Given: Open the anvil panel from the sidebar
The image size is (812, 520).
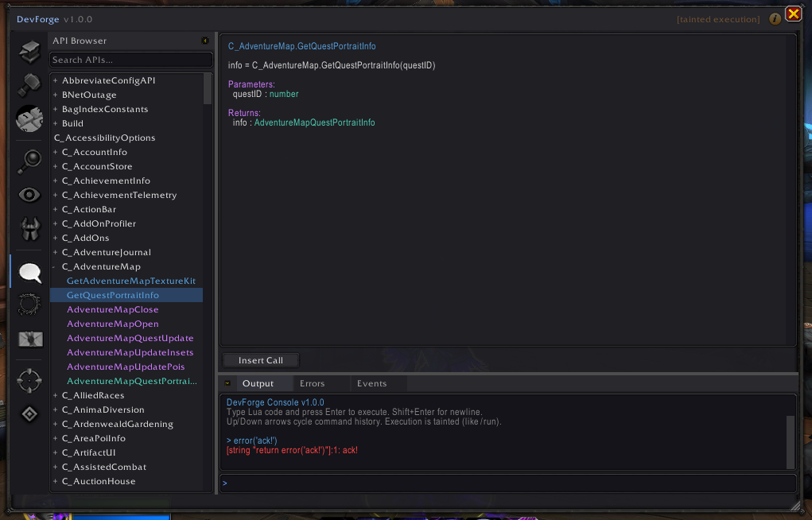Looking at the screenshot, I should coord(29,119).
